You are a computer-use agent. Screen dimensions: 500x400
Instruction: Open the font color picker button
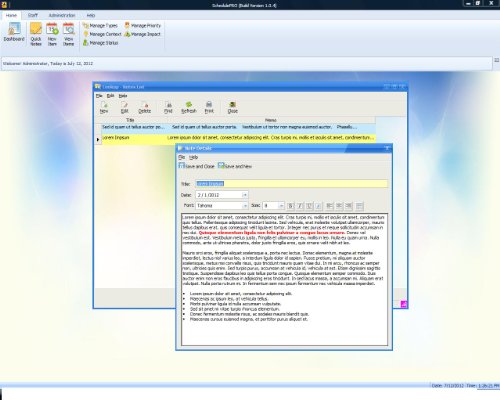(x=319, y=206)
